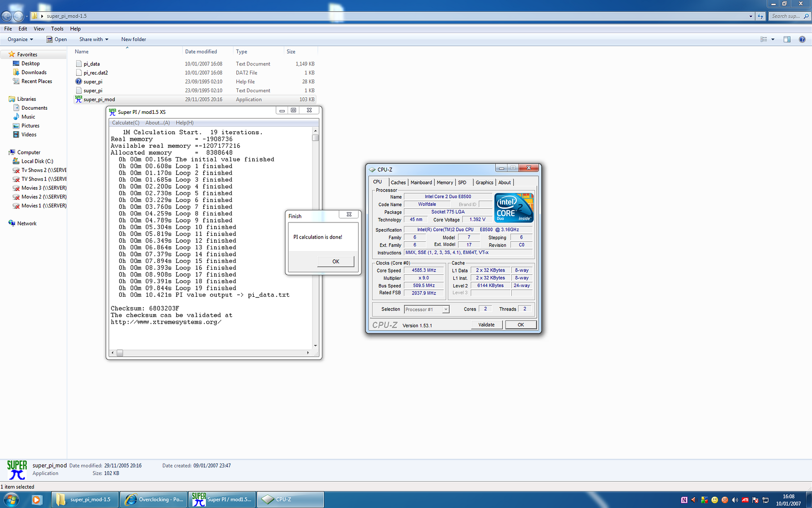The width and height of the screenshot is (812, 508).
Task: Expand the view options dropdown arrow
Action: point(773,40)
